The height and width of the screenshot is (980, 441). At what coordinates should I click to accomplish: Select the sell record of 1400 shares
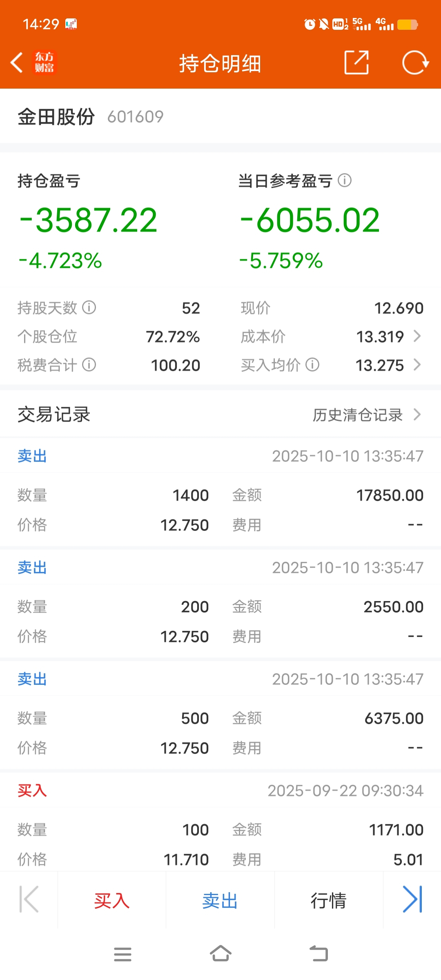[220, 495]
